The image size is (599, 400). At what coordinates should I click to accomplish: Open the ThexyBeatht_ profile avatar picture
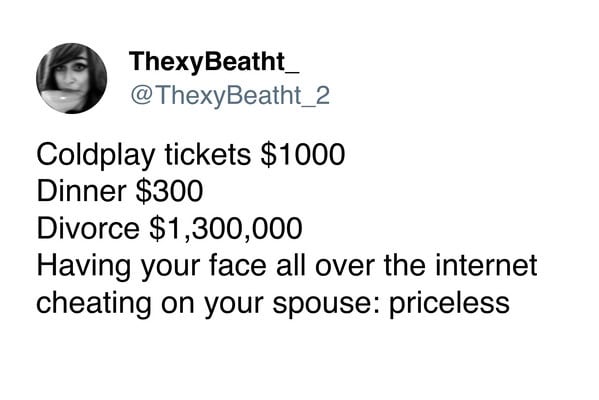[71, 78]
